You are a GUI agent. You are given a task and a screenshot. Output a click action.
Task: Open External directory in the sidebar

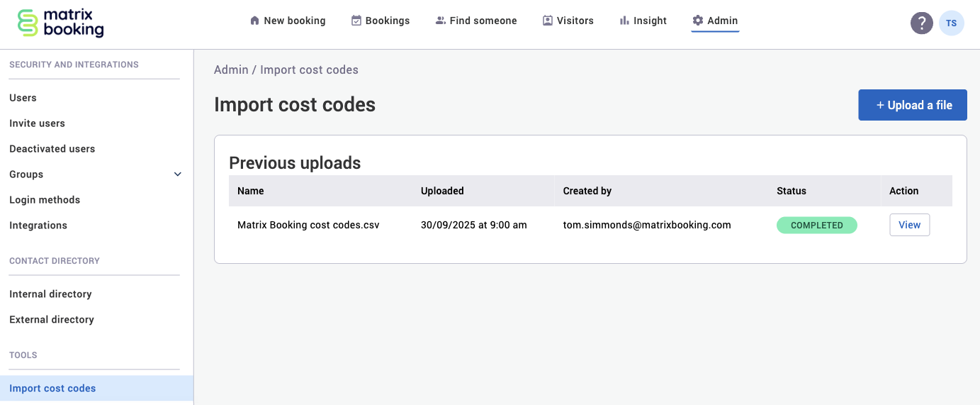coord(52,319)
